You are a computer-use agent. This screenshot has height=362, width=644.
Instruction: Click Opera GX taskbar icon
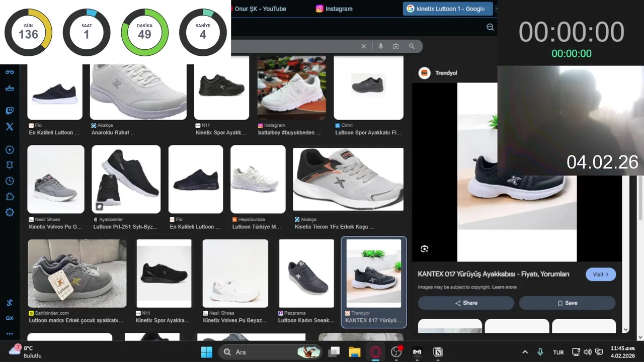(x=375, y=352)
